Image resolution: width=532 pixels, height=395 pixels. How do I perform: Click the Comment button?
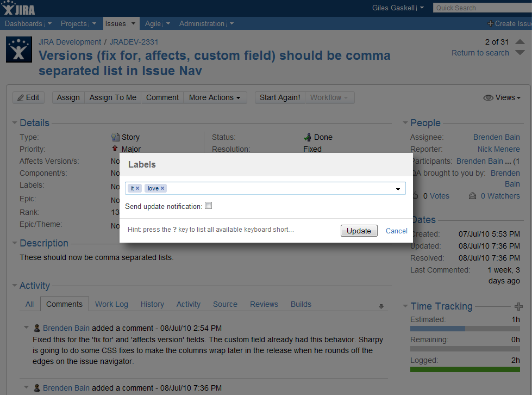162,97
